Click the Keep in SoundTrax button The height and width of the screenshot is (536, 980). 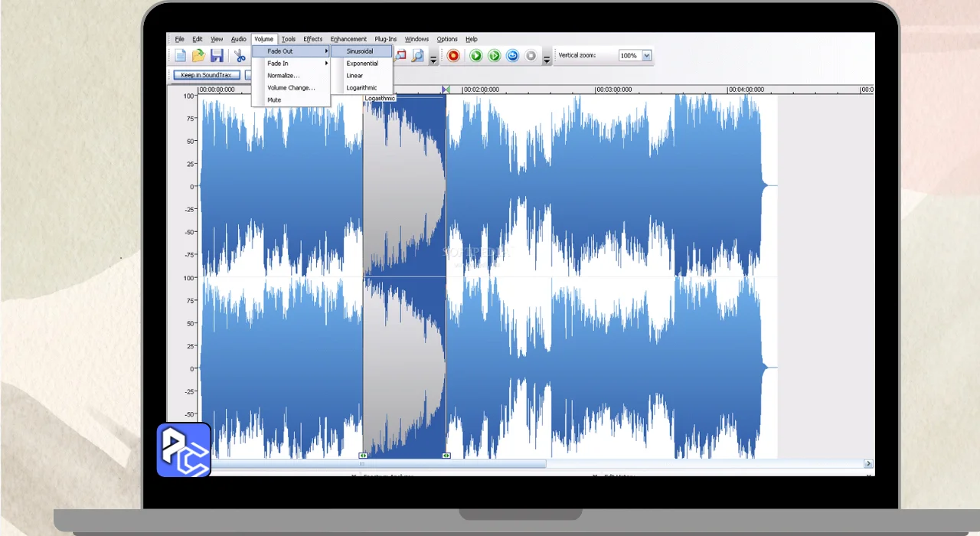pos(206,75)
